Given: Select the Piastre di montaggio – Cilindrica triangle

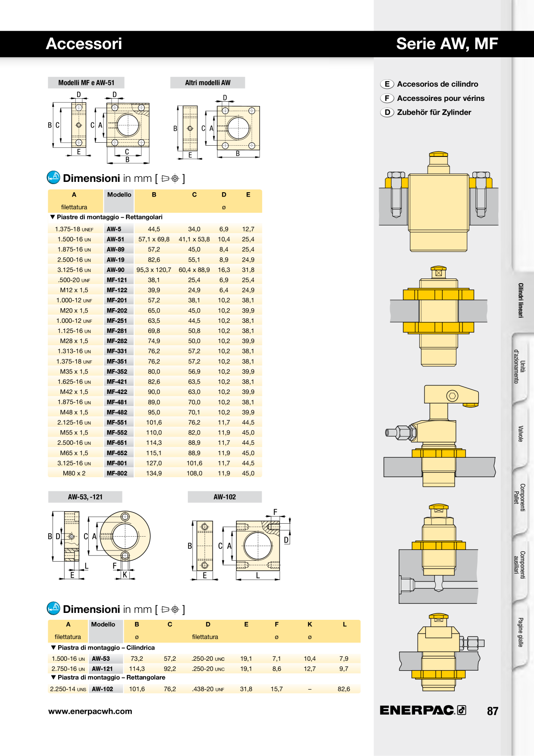Looking at the screenshot, I should (53, 647).
